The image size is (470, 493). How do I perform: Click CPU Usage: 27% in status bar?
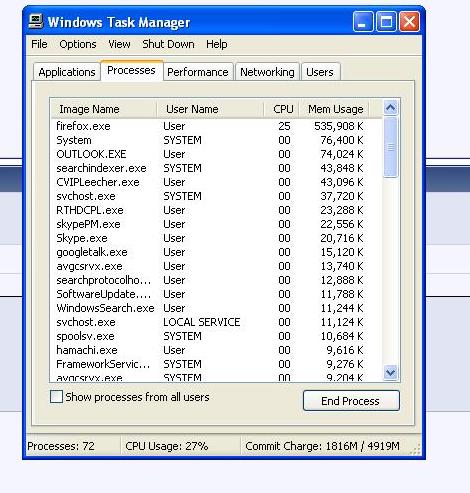tap(167, 446)
